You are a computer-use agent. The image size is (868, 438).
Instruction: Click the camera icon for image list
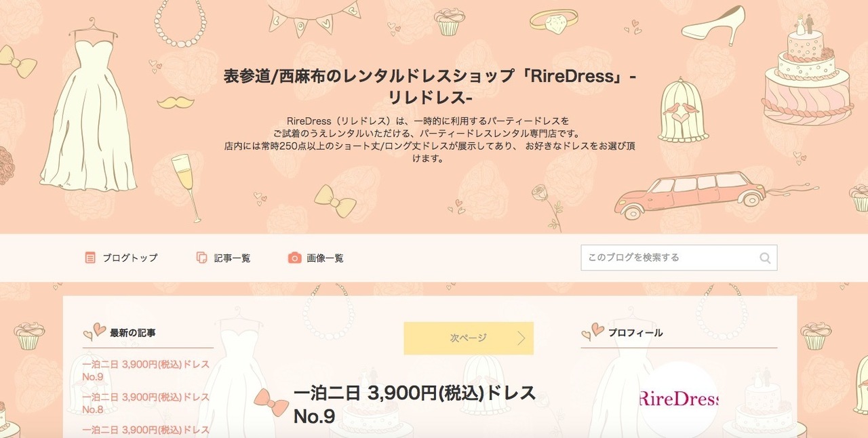294,258
